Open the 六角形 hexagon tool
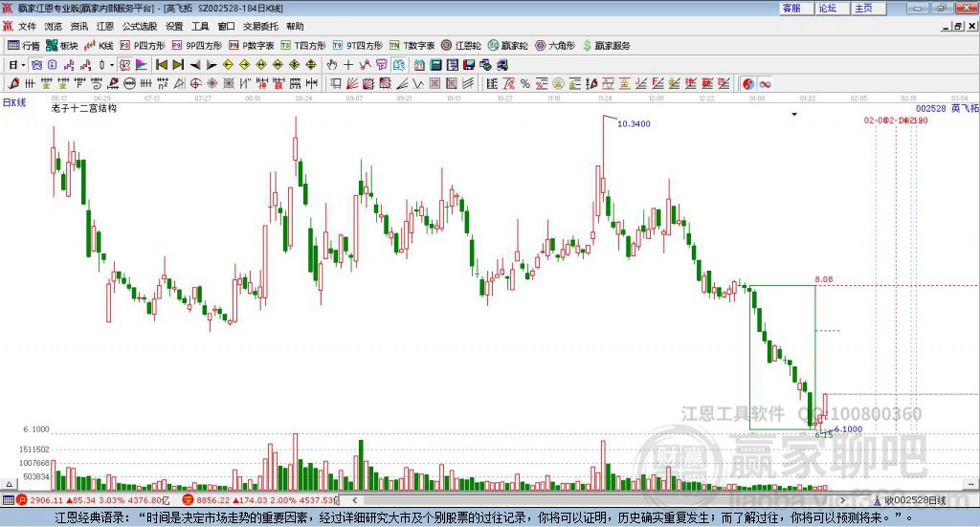The height and width of the screenshot is (527, 980). [x=555, y=45]
